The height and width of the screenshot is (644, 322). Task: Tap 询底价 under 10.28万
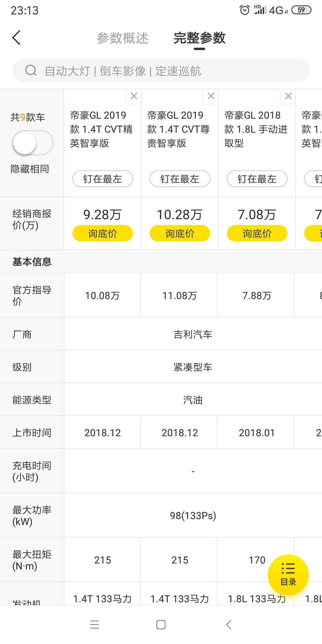click(180, 233)
